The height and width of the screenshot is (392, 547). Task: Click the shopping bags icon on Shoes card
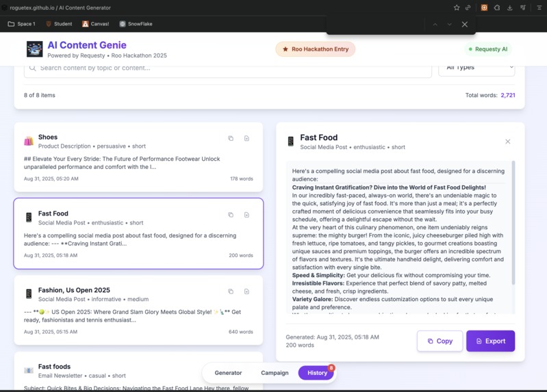point(29,141)
